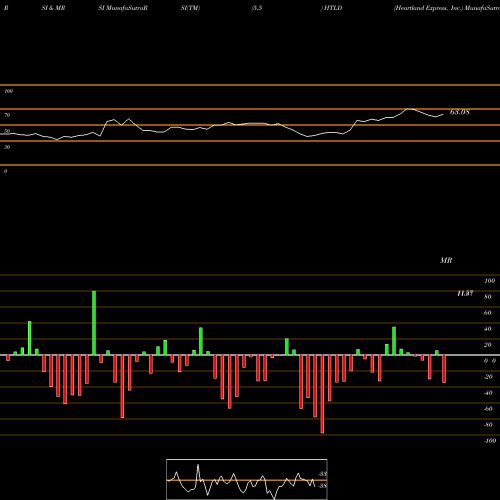Click the 50 level label on RSI axis

pyautogui.click(x=7, y=131)
